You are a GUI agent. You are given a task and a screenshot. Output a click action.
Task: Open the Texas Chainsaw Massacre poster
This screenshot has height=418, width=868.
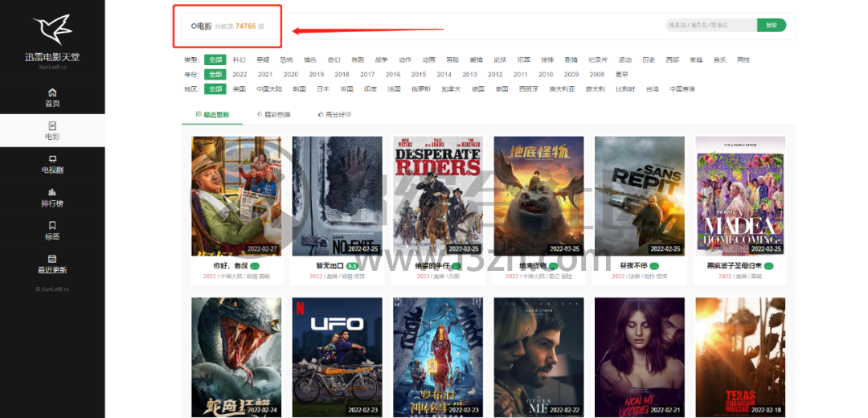[740, 358]
